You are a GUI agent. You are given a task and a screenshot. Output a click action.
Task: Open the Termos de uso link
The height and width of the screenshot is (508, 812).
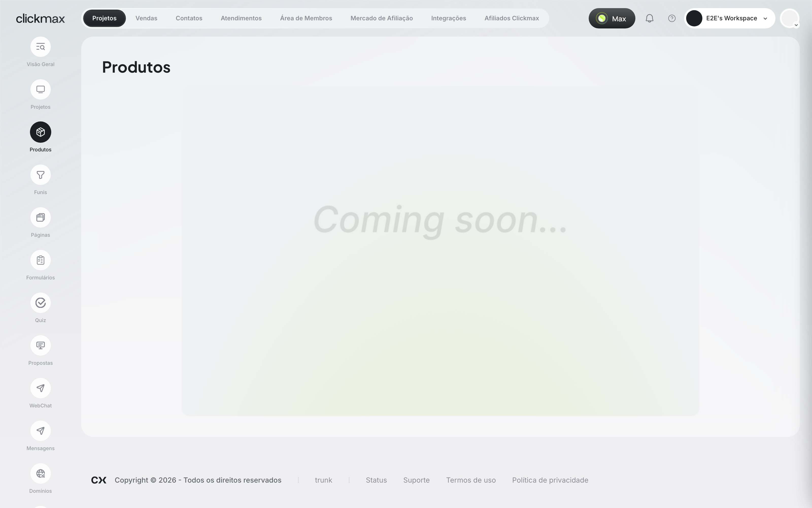pyautogui.click(x=471, y=480)
